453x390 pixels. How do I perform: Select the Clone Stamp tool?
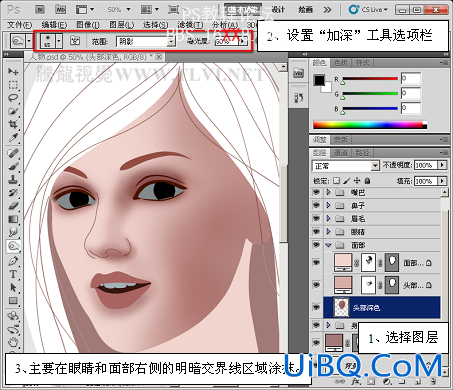tap(13, 179)
